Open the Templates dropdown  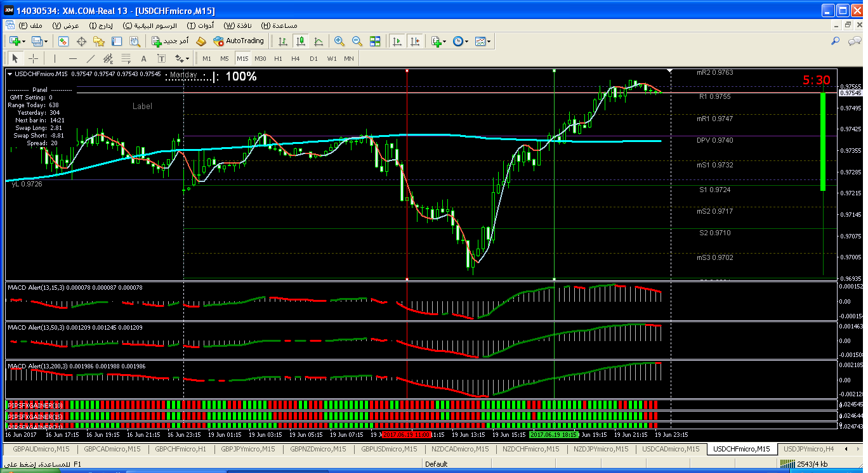pos(482,41)
